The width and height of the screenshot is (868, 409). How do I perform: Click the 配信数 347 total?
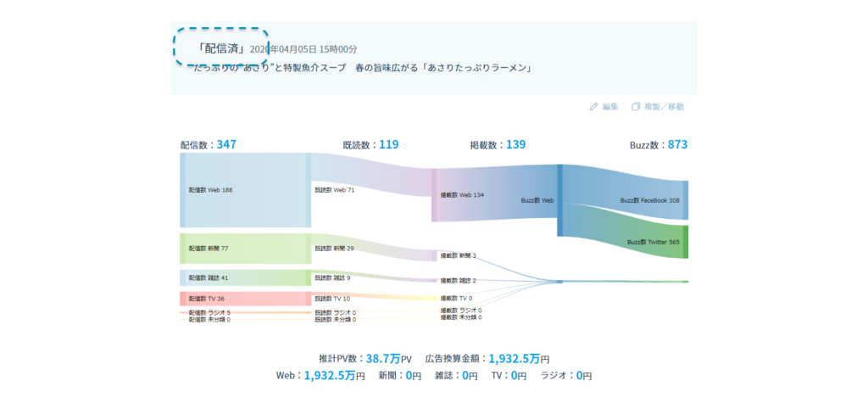pyautogui.click(x=209, y=145)
